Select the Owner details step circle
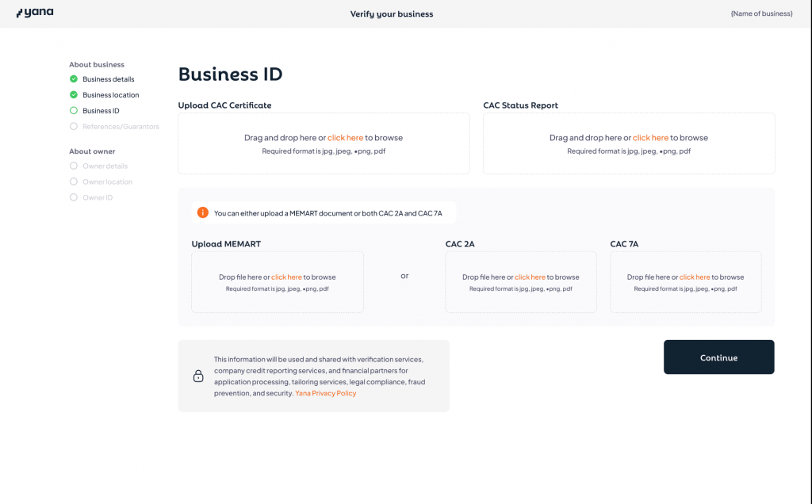The height and width of the screenshot is (504, 812). pyautogui.click(x=74, y=166)
